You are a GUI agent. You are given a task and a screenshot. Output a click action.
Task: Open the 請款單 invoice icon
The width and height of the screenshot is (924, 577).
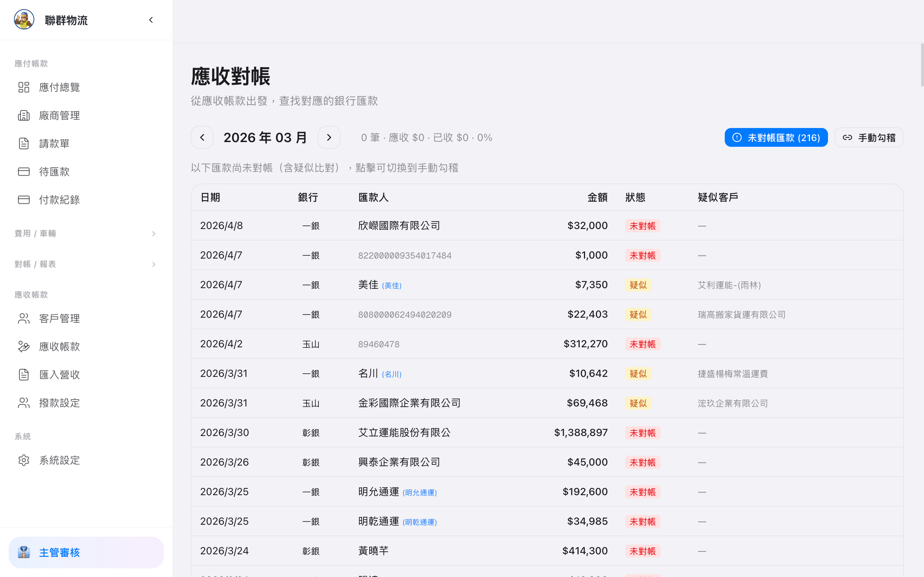[24, 143]
